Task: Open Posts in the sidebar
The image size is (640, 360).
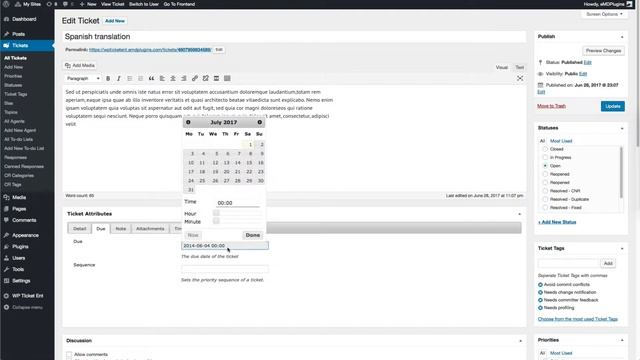Action: pyautogui.click(x=18, y=34)
